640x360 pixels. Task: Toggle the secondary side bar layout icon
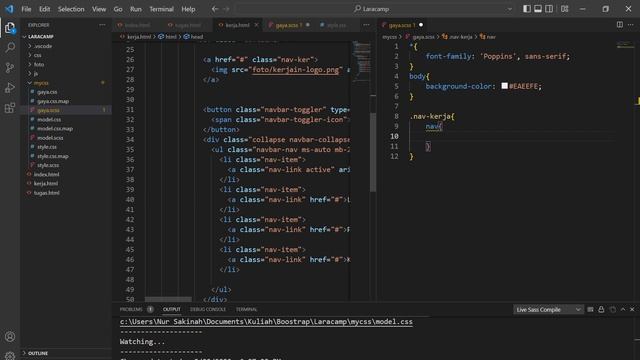coord(549,9)
